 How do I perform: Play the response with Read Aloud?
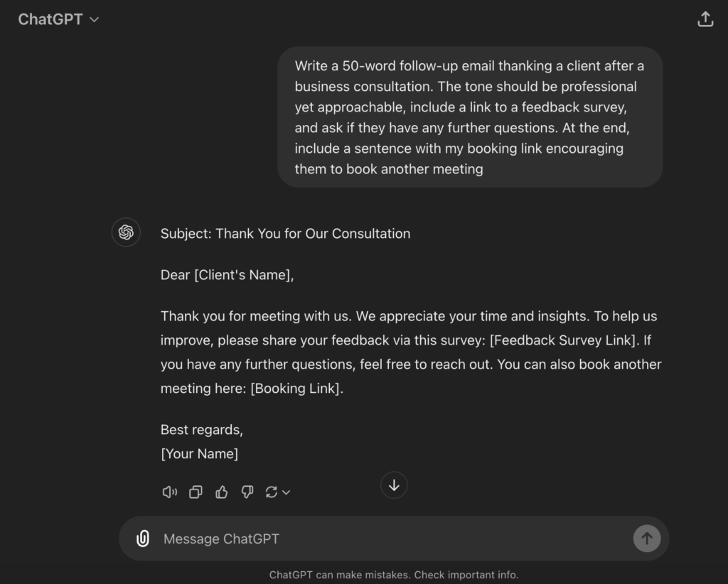click(170, 492)
